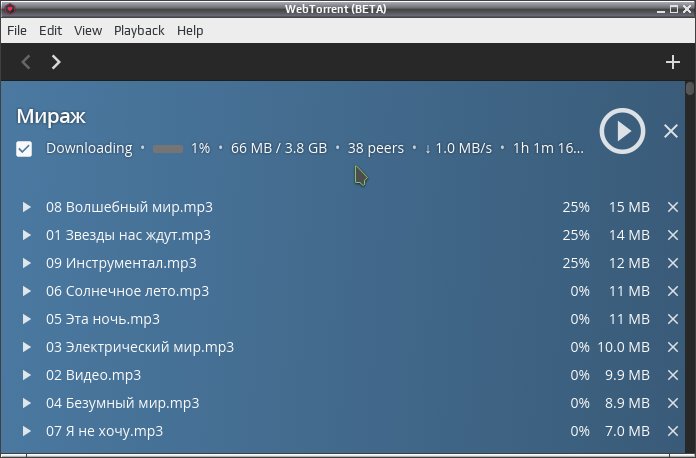This screenshot has width=696, height=458.
Task: Select file name 05 Эта ночь.mp3
Action: (x=103, y=319)
